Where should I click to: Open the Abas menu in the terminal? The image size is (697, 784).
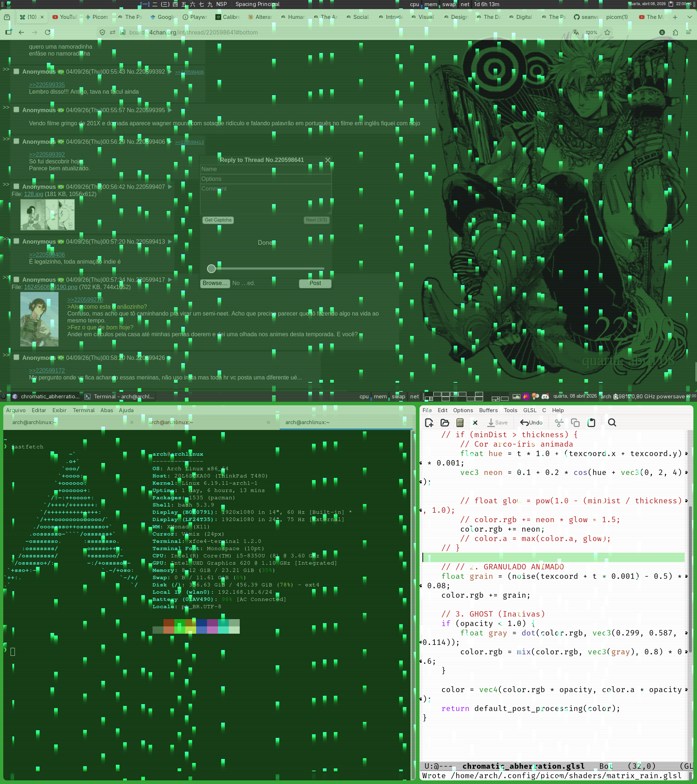pyautogui.click(x=107, y=410)
